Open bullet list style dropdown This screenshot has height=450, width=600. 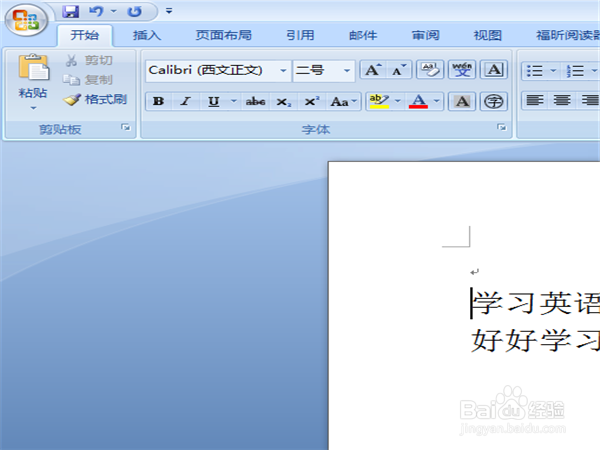553,71
